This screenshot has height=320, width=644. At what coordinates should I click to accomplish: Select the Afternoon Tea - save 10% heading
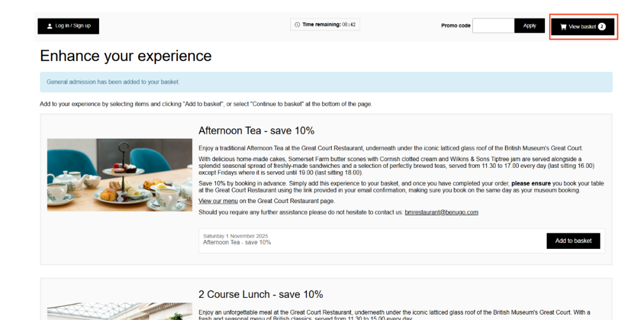(x=256, y=131)
